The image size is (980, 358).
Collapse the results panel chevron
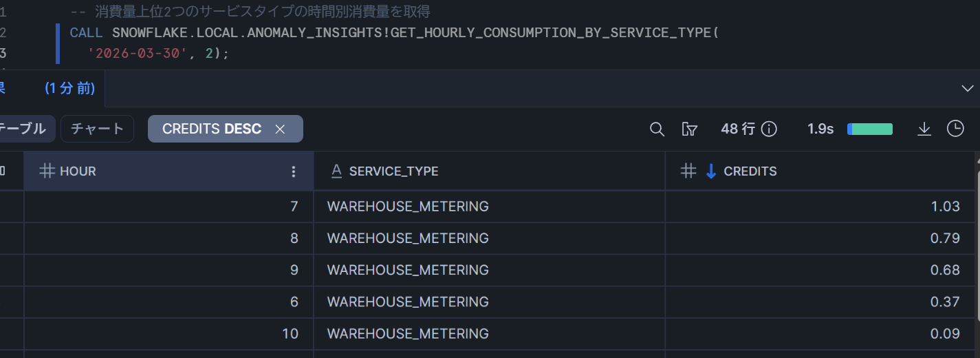968,88
